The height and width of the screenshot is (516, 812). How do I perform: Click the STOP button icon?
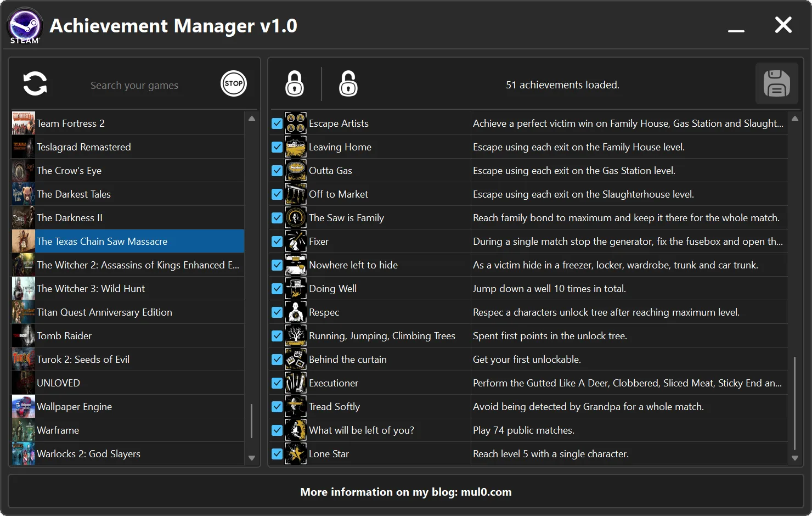(x=234, y=83)
